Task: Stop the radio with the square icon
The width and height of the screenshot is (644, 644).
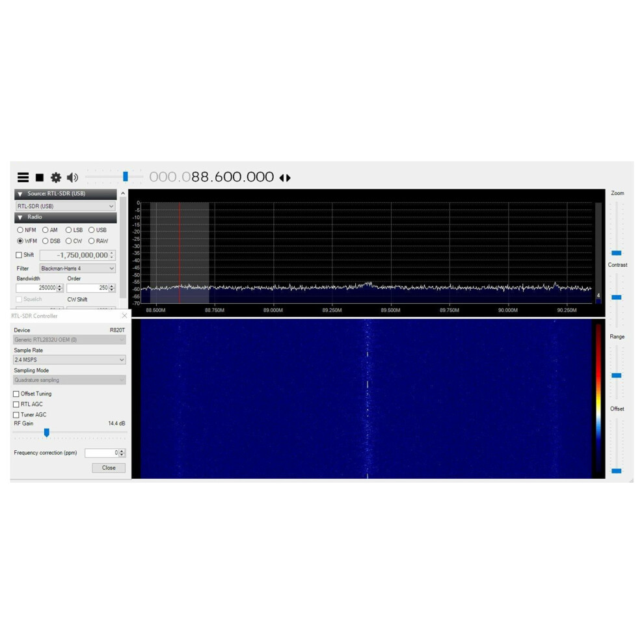Action: pyautogui.click(x=40, y=178)
